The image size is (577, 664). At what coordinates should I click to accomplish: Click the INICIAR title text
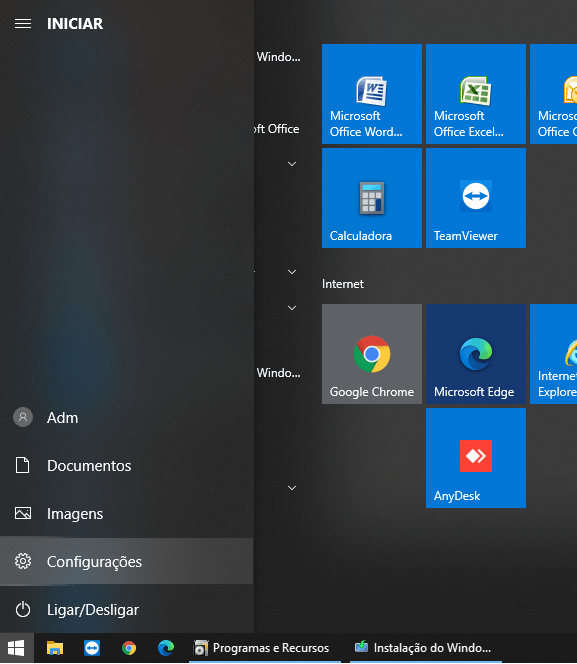(x=75, y=24)
